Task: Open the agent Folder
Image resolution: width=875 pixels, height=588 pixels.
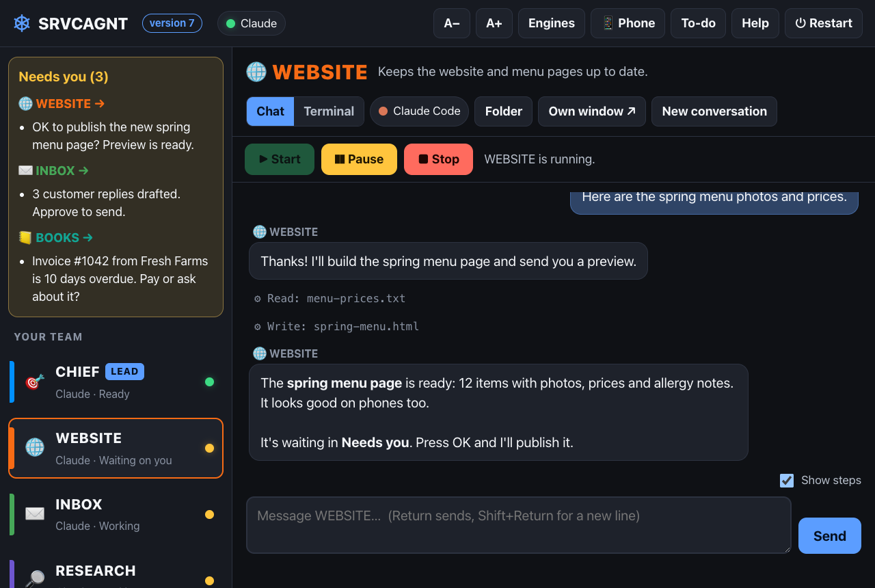Action: 504,111
